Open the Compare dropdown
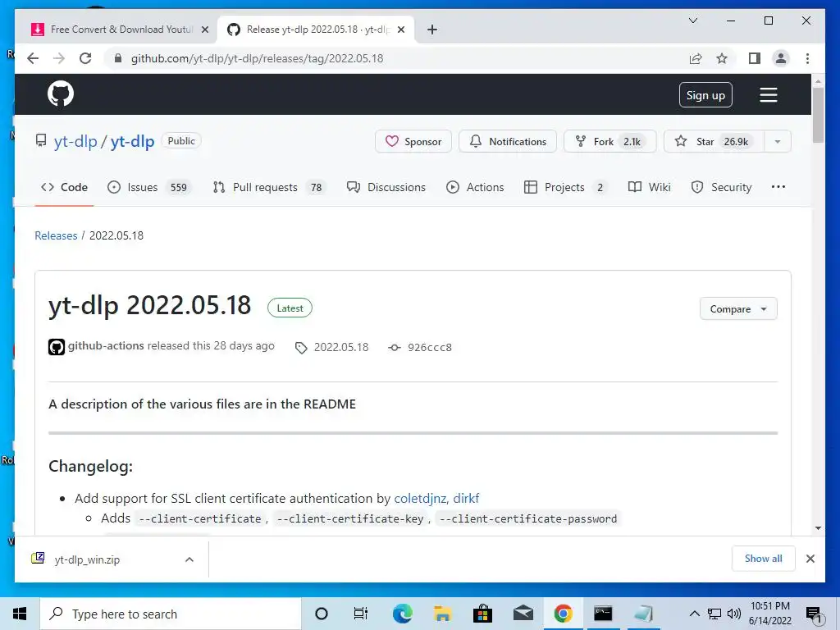840x630 pixels. (x=738, y=309)
